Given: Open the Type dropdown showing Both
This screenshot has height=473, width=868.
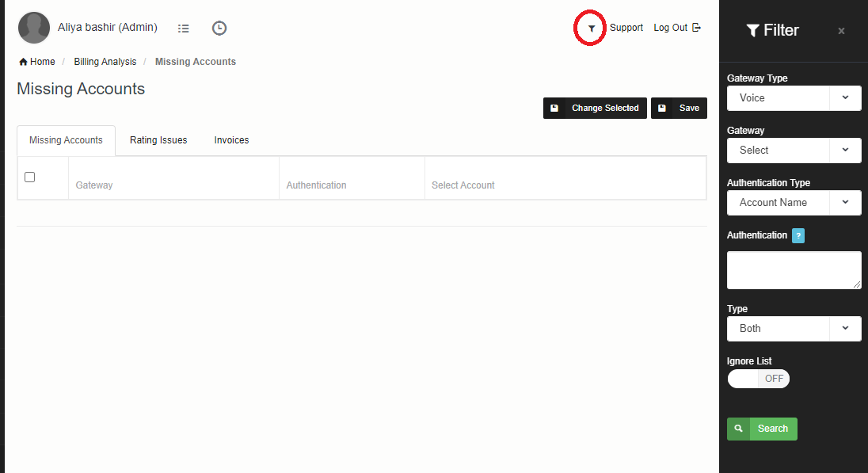Looking at the screenshot, I should tap(794, 329).
